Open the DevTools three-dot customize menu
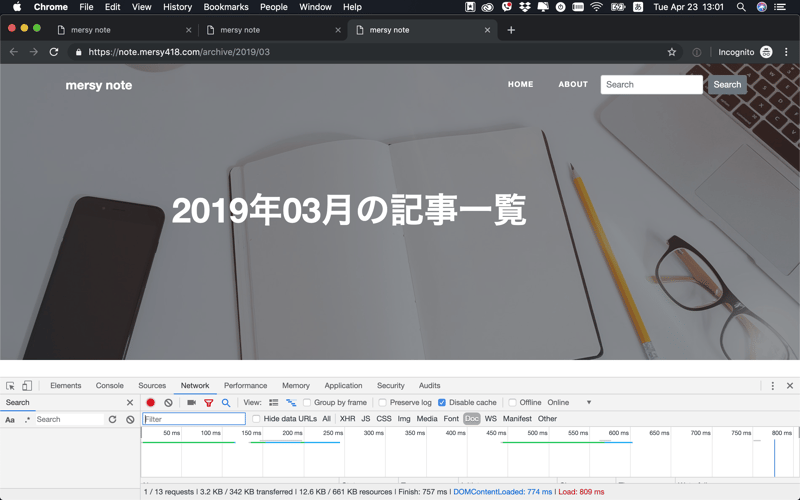Screen dimensions: 800x500 (772, 386)
